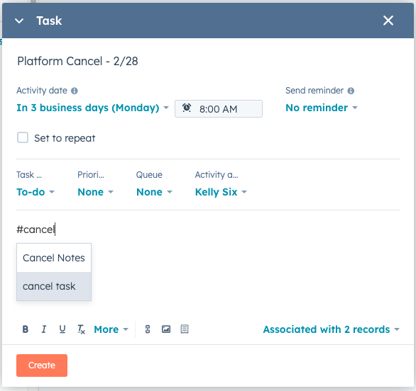This screenshot has height=391, width=416.
Task: Click the Activity date info icon
Action: click(x=74, y=91)
